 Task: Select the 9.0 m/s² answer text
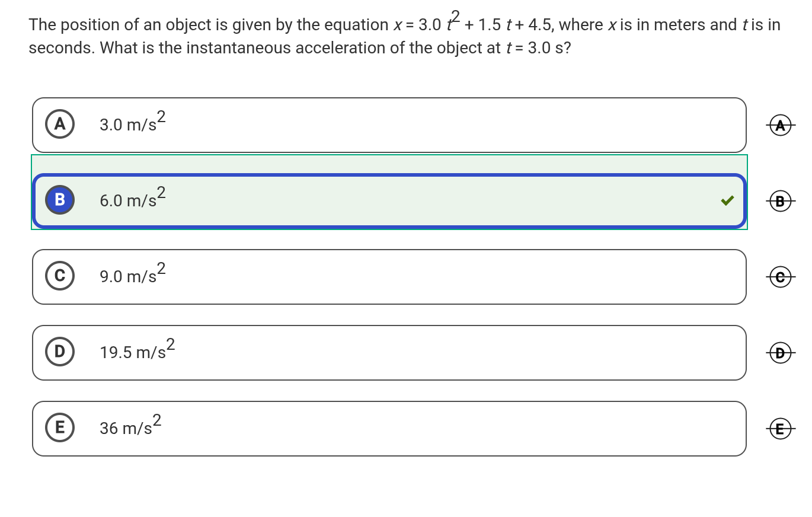pyautogui.click(x=132, y=275)
